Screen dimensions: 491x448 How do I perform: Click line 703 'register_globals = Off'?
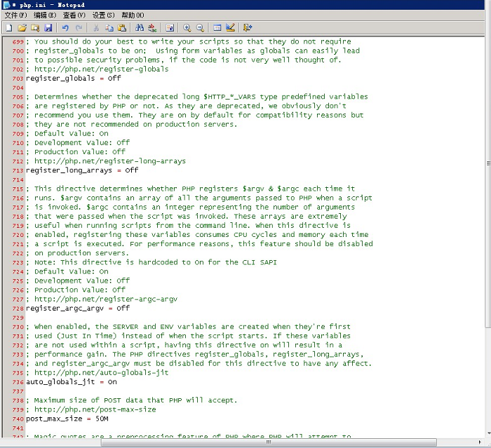coord(73,79)
